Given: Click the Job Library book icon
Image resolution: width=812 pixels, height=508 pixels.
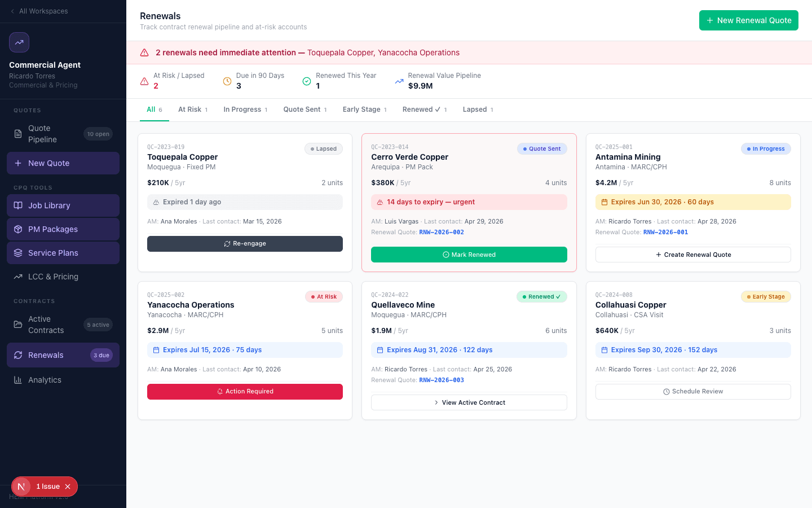Looking at the screenshot, I should point(18,205).
